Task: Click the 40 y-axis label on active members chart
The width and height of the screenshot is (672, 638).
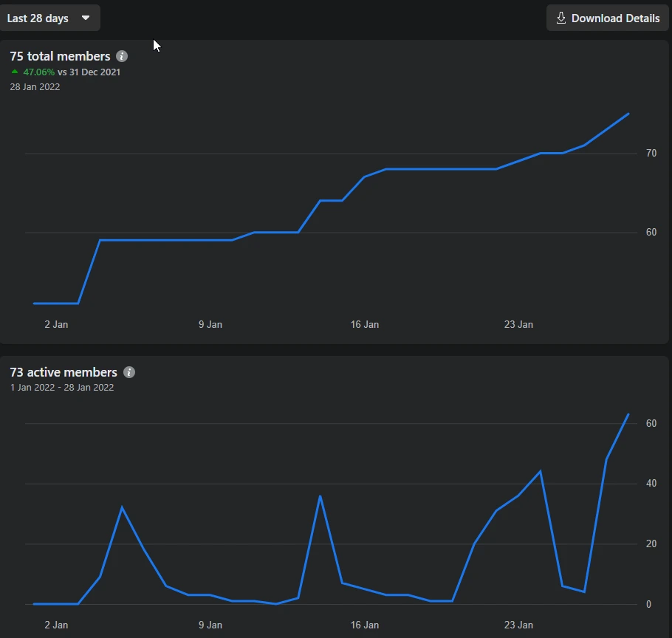Action: click(651, 484)
